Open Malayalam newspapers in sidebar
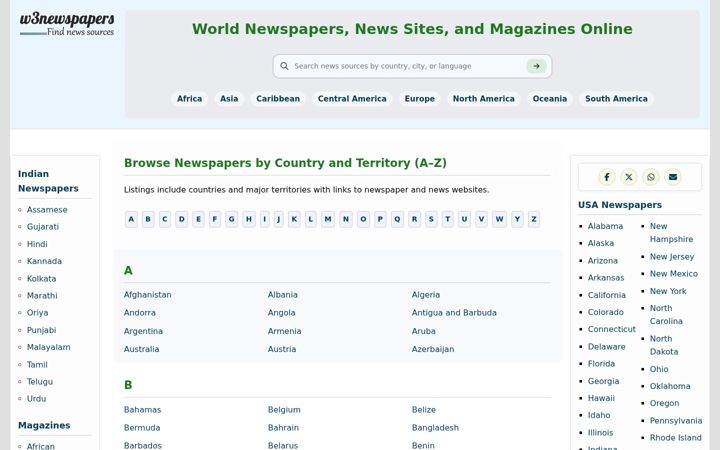This screenshot has width=720, height=450. point(49,347)
